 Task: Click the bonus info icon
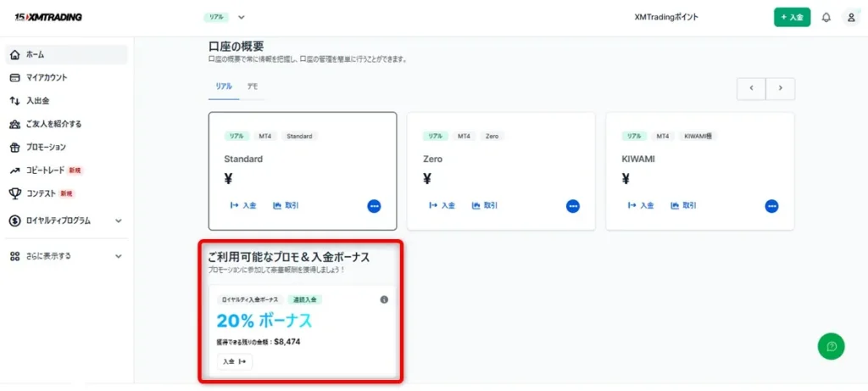384,299
